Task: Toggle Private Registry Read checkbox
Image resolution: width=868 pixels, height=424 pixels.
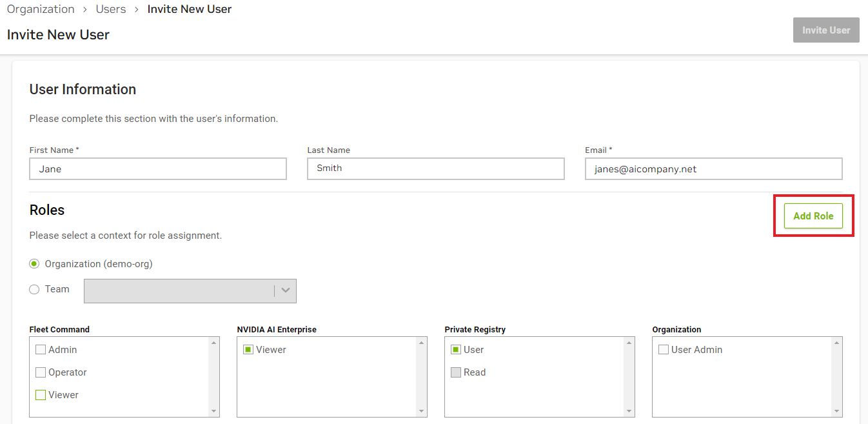Action: (456, 372)
